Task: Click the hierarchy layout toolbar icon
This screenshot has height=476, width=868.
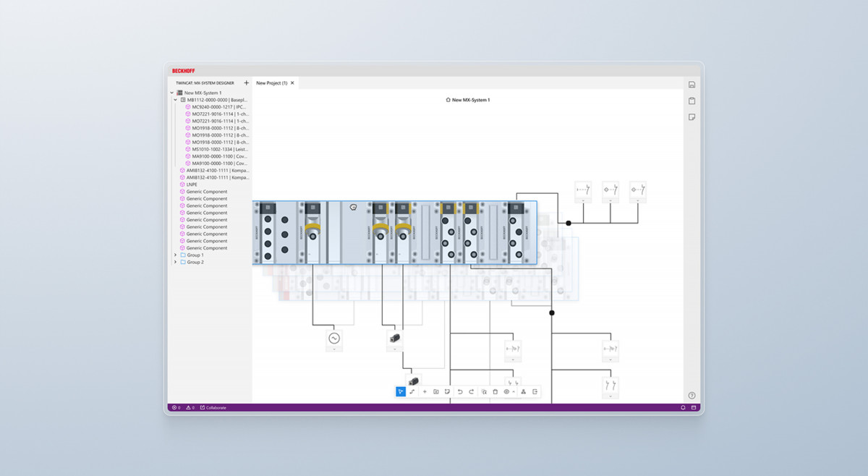Action: [x=524, y=391]
